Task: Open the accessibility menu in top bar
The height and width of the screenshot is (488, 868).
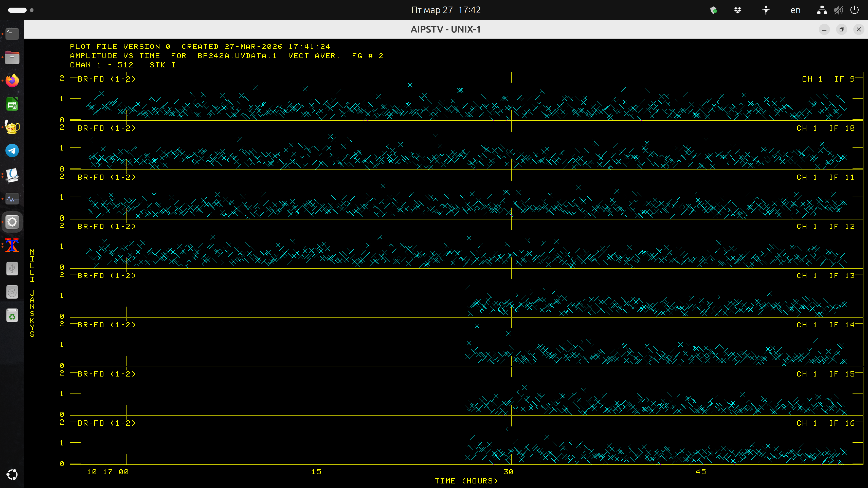Action: pos(766,10)
